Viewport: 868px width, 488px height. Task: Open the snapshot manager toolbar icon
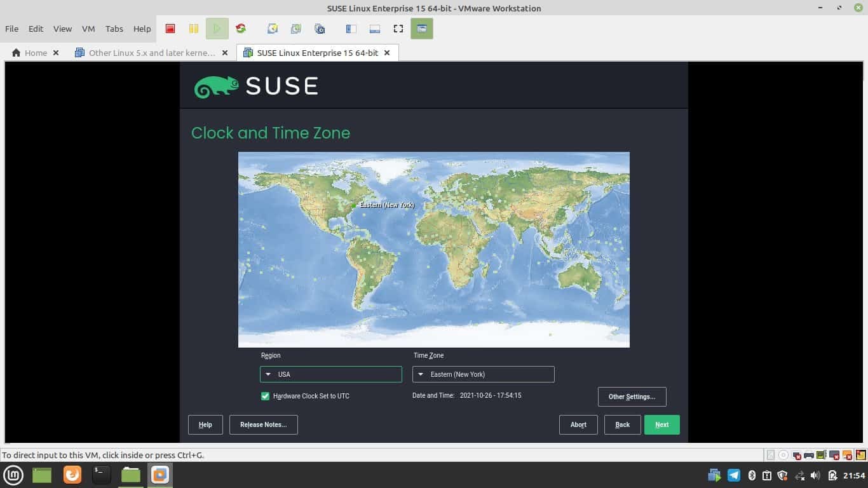click(320, 29)
